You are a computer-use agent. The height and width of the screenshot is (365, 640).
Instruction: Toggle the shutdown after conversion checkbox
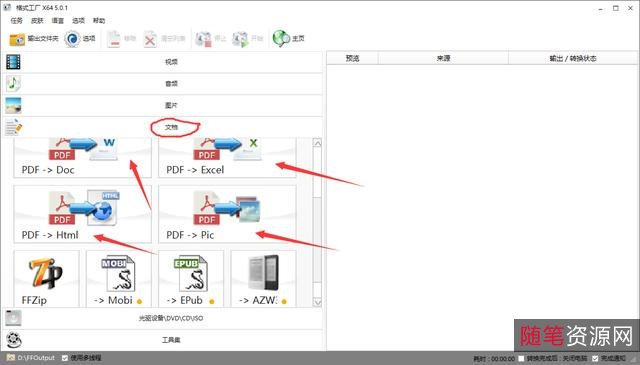(x=521, y=358)
